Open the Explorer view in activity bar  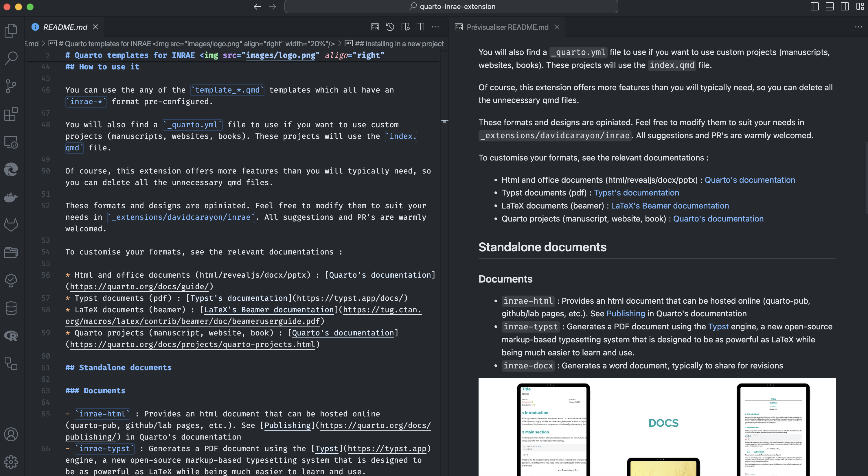click(11, 31)
